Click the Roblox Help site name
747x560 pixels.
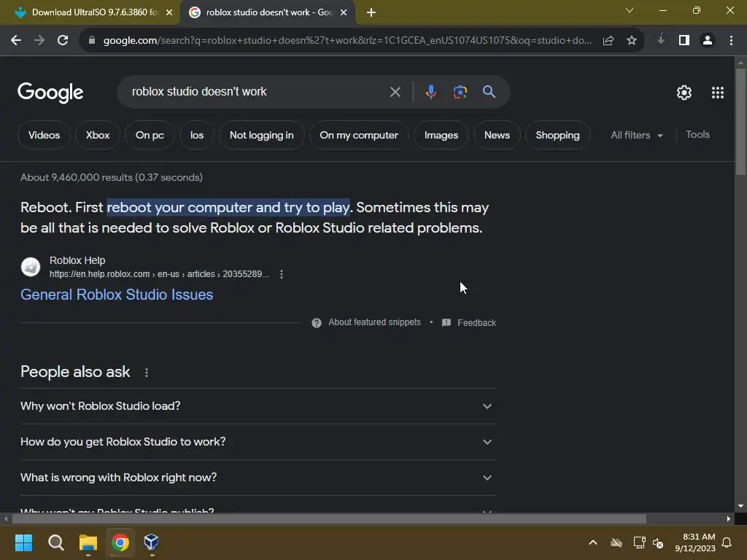77,260
